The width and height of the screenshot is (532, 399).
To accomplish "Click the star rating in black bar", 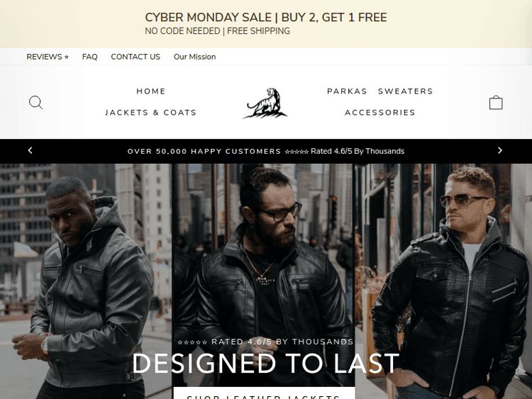I will 297,152.
